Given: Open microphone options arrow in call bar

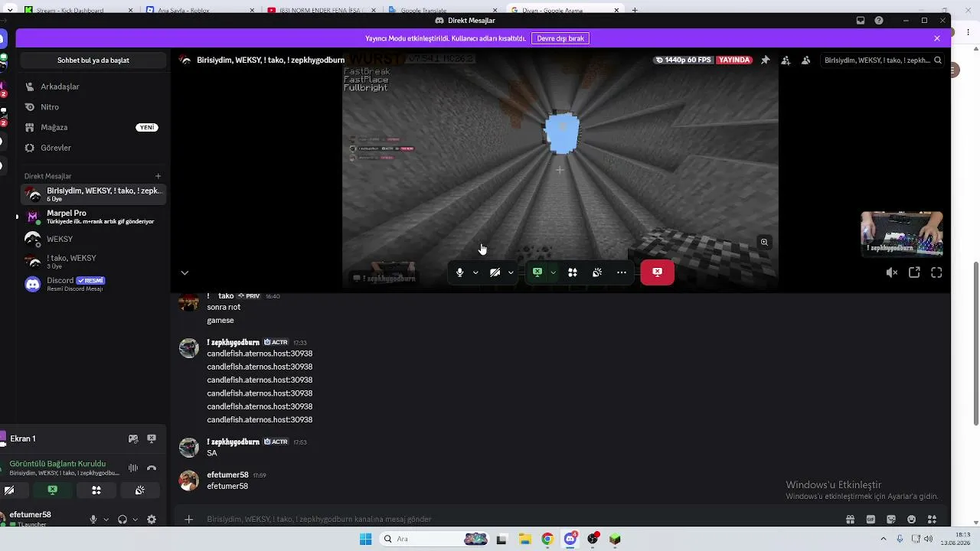Looking at the screenshot, I should (x=475, y=272).
